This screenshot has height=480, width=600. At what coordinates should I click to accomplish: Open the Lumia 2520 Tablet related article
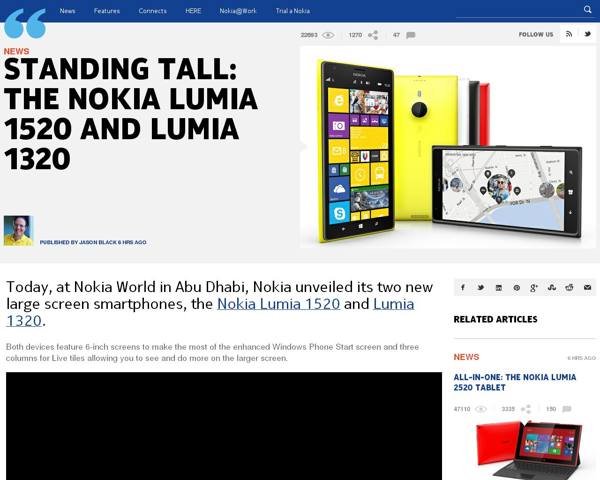(515, 382)
